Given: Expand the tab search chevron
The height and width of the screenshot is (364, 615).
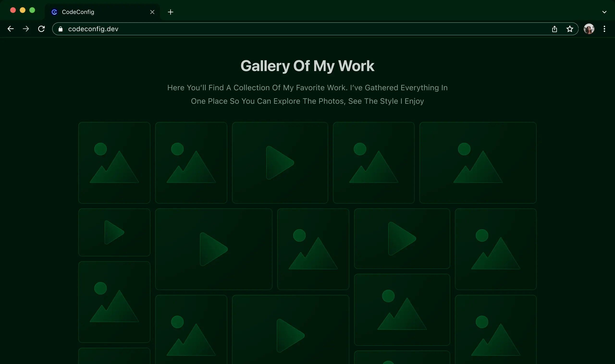Looking at the screenshot, I should click(x=604, y=12).
